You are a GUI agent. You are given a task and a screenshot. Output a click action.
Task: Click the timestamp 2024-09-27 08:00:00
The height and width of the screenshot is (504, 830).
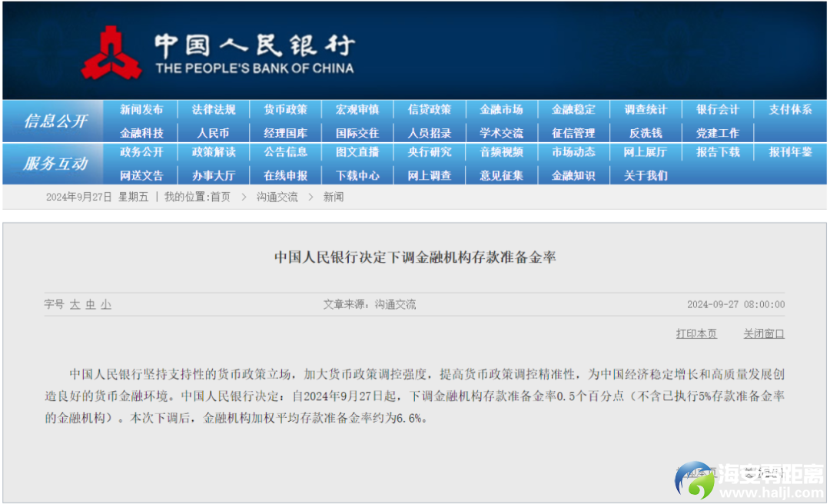[x=735, y=304]
